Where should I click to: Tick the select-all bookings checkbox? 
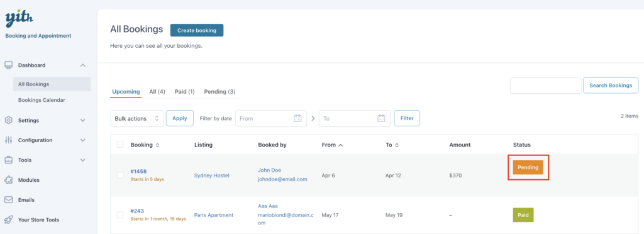click(120, 145)
